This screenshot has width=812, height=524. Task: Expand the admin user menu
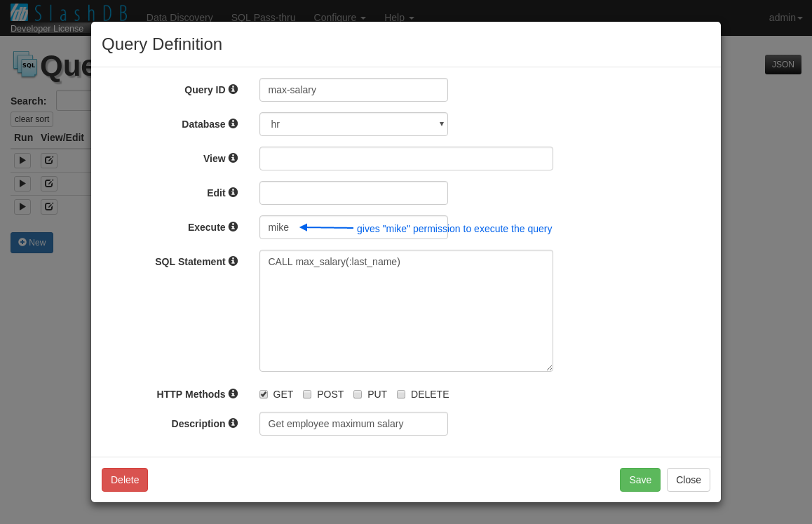(785, 18)
